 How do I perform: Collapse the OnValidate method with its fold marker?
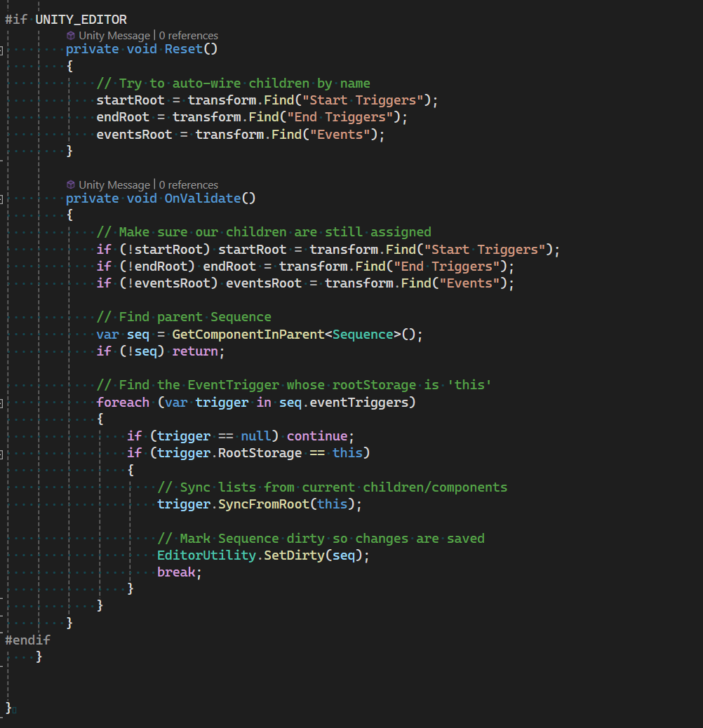[2, 198]
